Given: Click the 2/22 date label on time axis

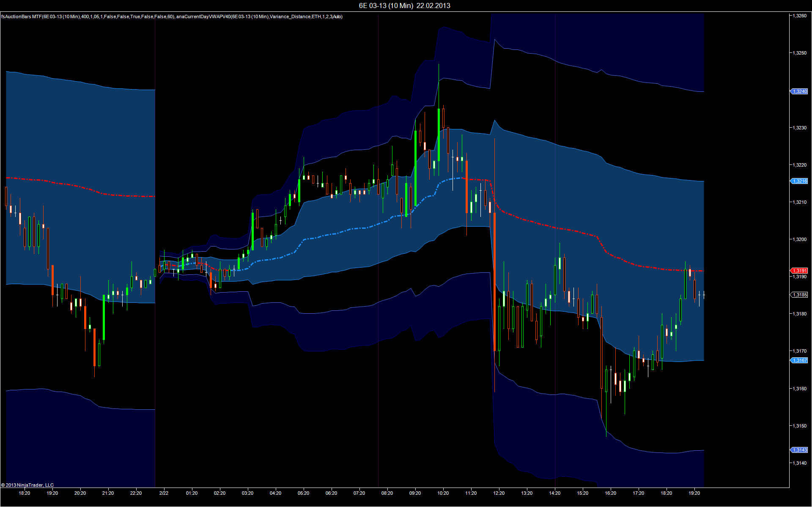Looking at the screenshot, I should pyautogui.click(x=164, y=493).
